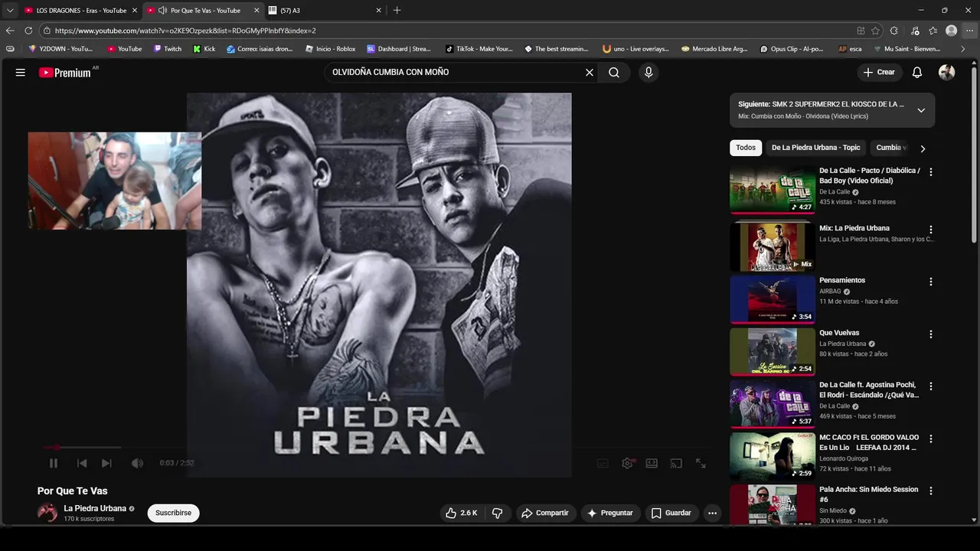Bookmark page with star icon

point(877,31)
